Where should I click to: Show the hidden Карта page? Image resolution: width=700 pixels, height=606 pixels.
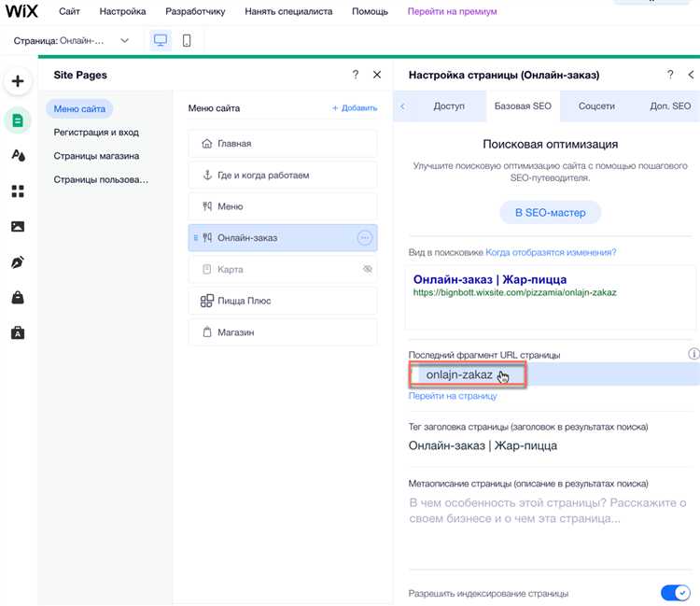coord(367,269)
